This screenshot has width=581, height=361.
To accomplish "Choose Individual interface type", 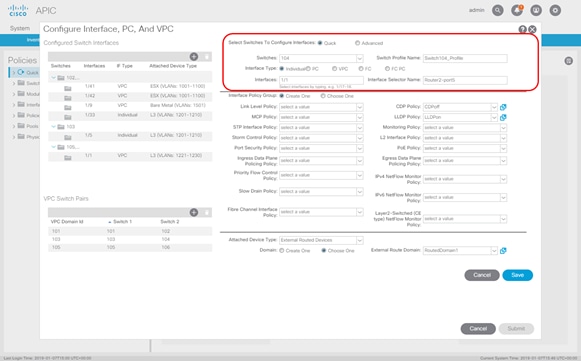I will (x=282, y=69).
